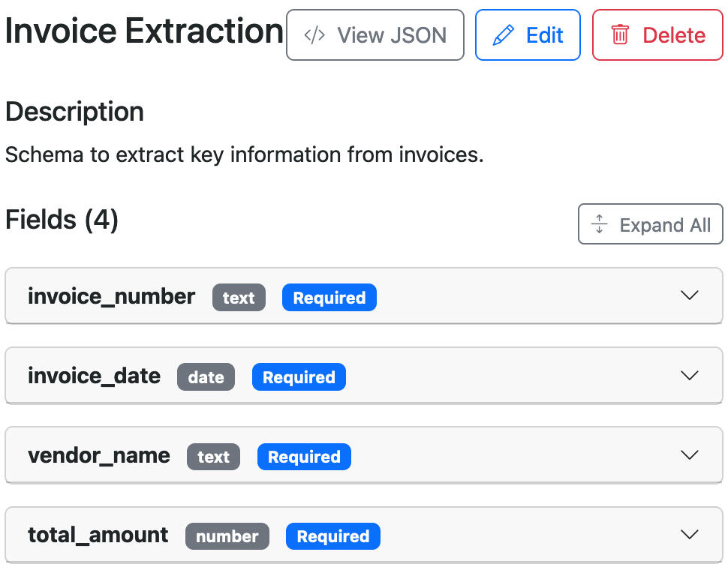This screenshot has height=570, width=728.
Task: Expand the invoice_number field chevron
Action: [689, 295]
